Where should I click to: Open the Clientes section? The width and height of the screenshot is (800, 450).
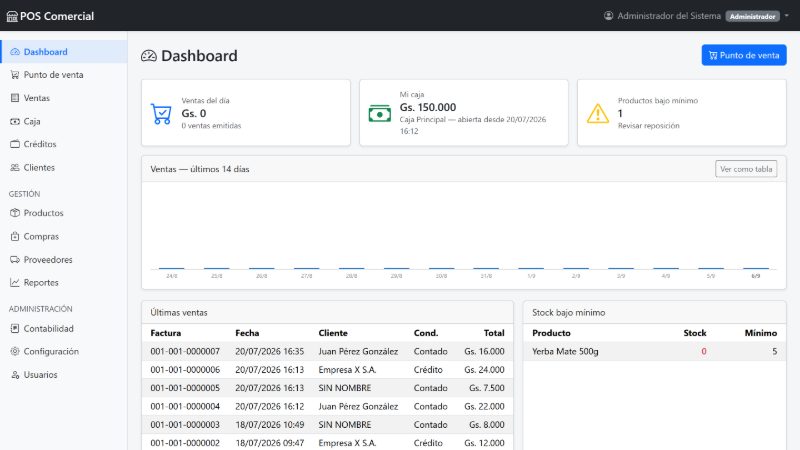click(64, 168)
